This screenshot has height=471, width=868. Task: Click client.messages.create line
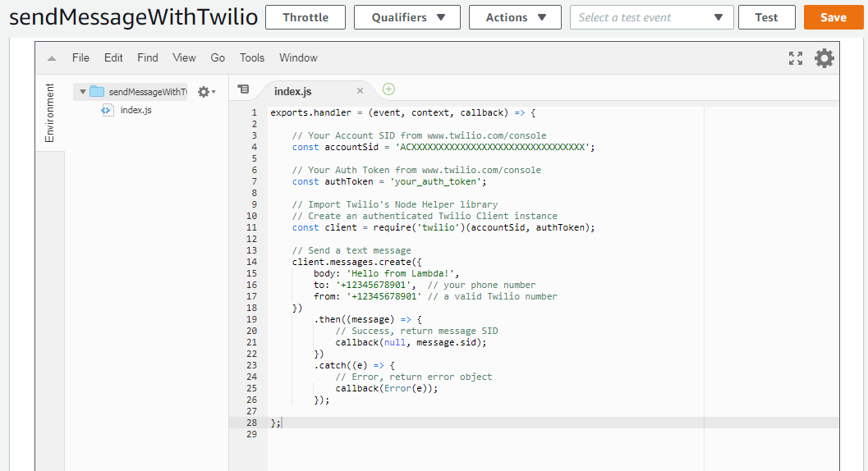tap(357, 262)
